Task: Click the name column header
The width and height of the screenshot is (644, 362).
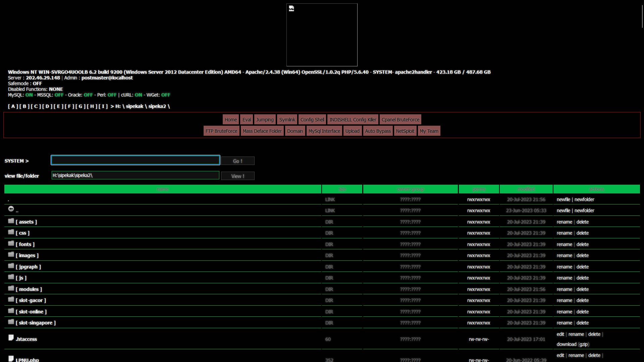Action: tap(163, 189)
